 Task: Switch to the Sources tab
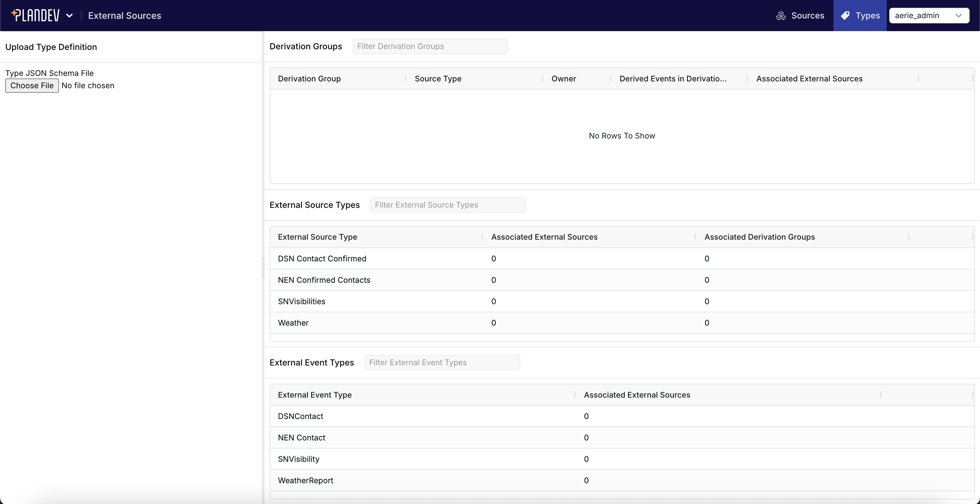(800, 15)
